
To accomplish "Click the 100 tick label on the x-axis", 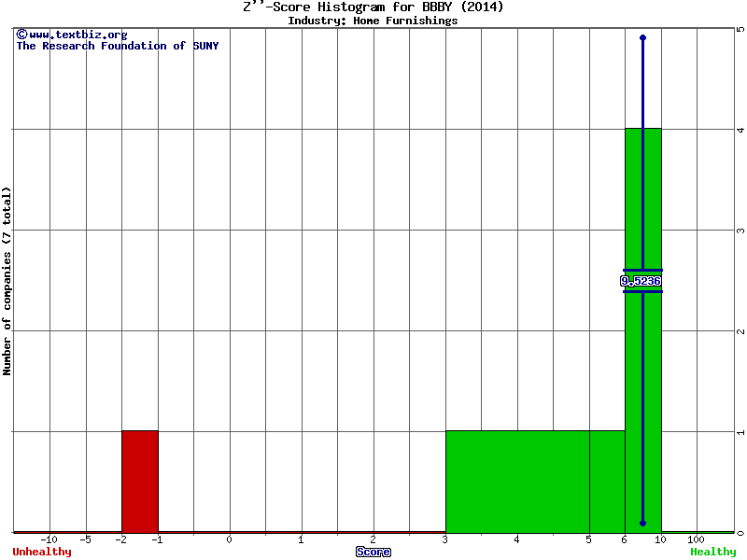I will tap(696, 539).
